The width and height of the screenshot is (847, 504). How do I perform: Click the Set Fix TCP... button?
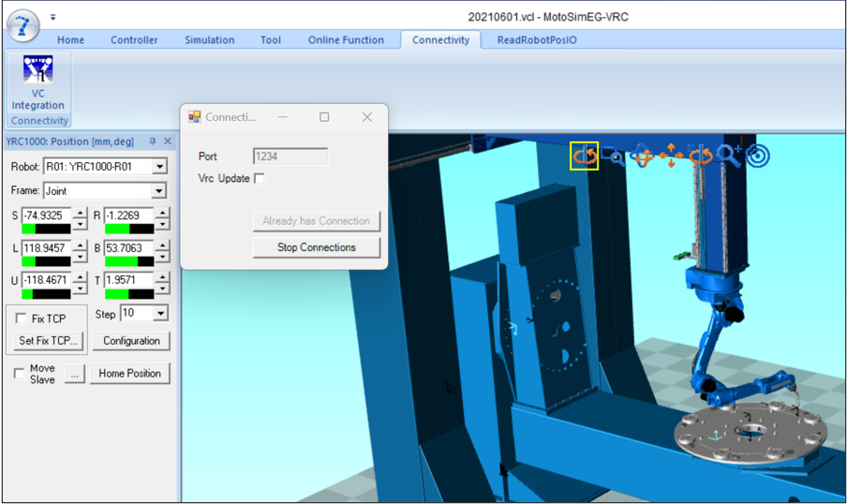click(x=48, y=341)
